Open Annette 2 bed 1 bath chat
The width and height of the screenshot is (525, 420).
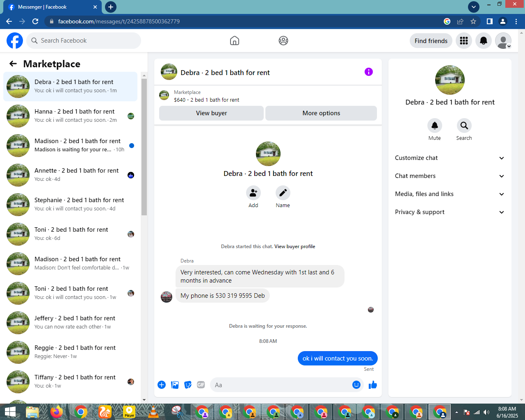tap(70, 175)
